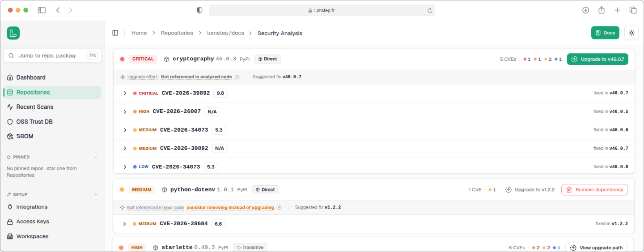Click the Safari sidebar toggle icon
Viewport: 644px width, 252px height.
click(x=42, y=10)
